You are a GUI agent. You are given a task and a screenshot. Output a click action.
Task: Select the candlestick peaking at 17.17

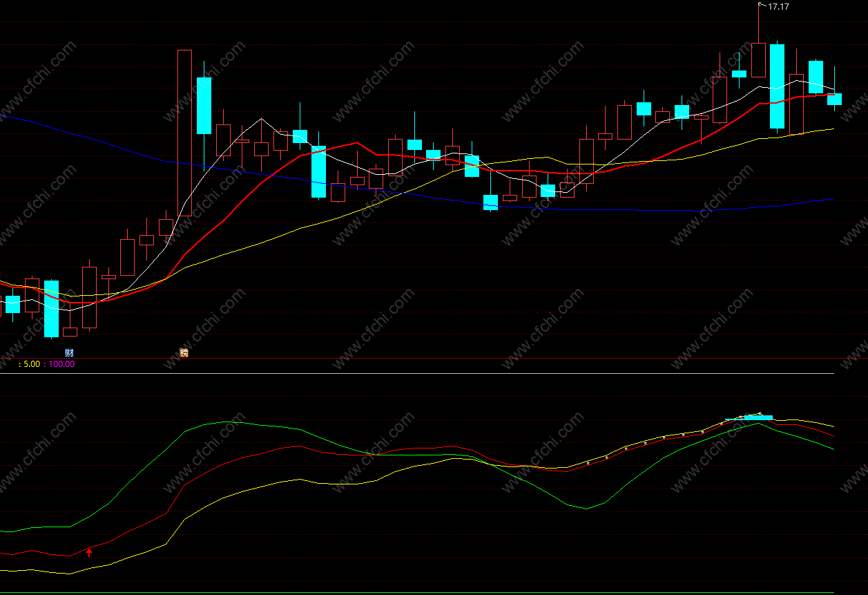758,59
